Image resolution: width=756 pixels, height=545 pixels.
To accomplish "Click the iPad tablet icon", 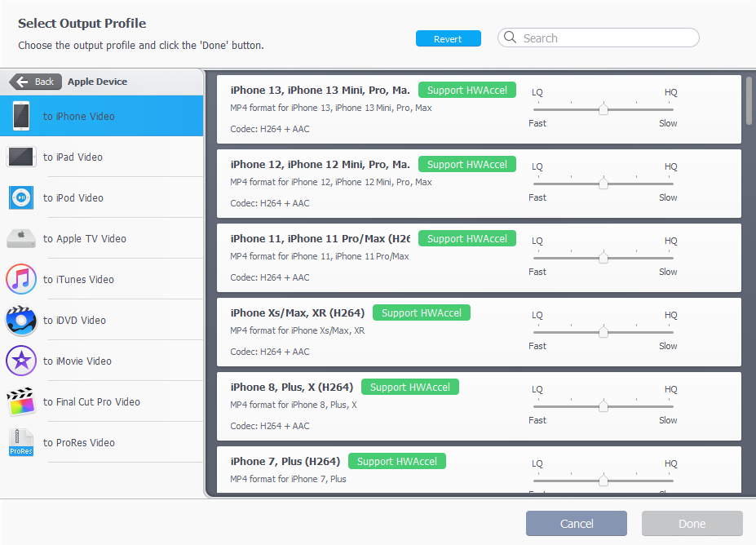I will [x=21, y=157].
